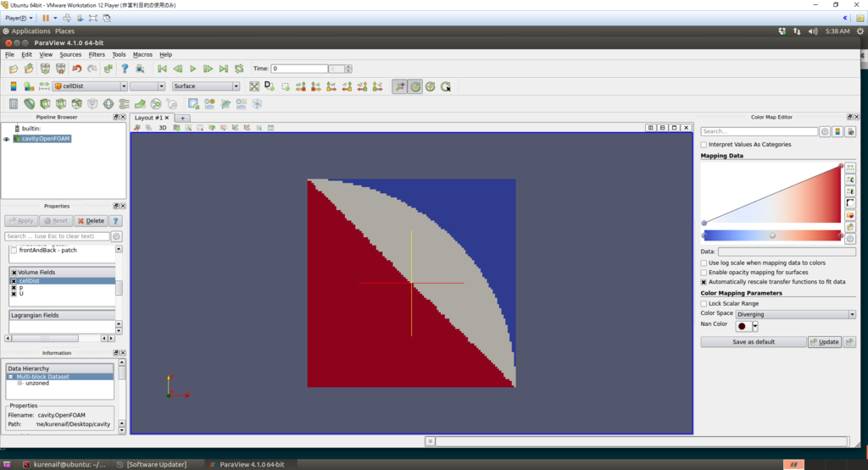The width and height of the screenshot is (868, 470).
Task: Select the middle gray color bar node
Action: 772,235
